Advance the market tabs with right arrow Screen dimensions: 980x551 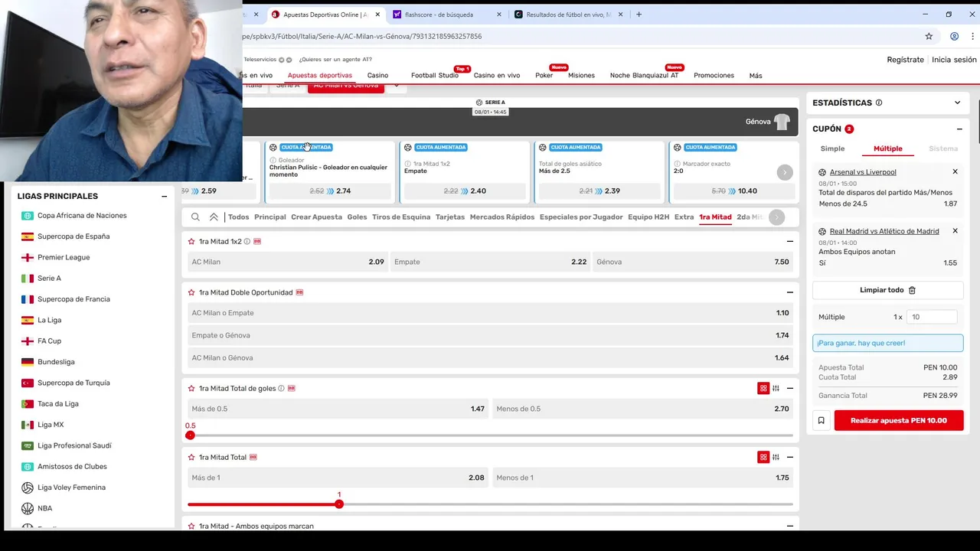(776, 217)
